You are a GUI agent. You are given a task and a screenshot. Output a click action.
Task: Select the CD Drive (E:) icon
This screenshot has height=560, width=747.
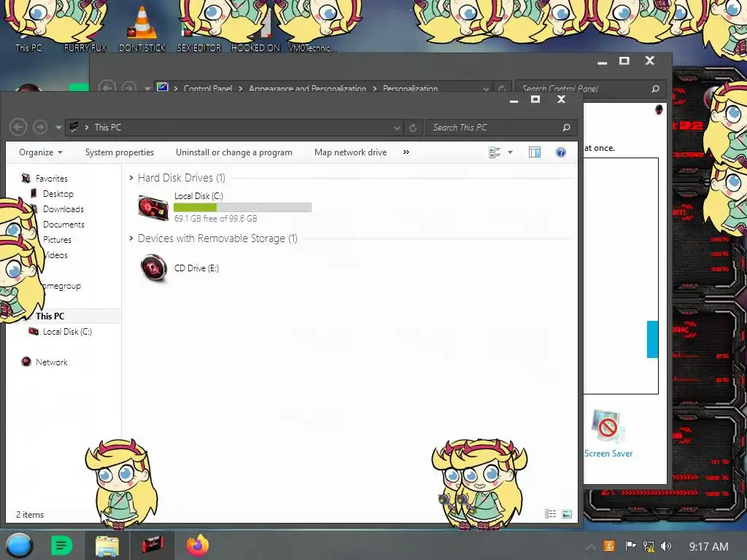[x=154, y=268]
